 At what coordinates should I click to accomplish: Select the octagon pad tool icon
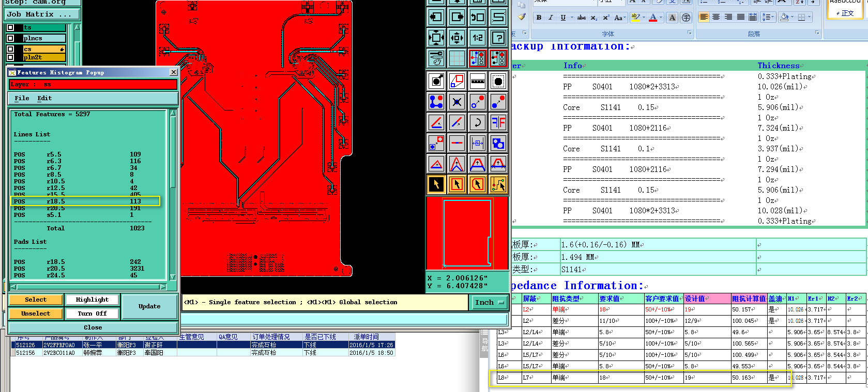coord(498,81)
